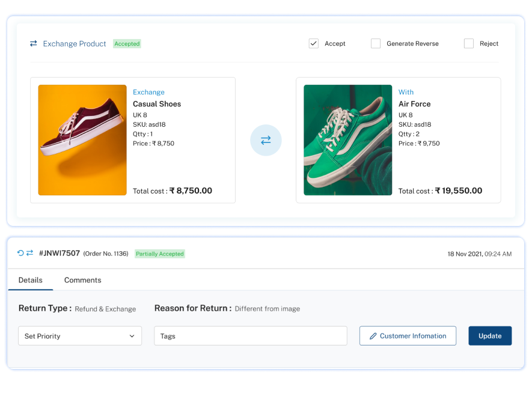This screenshot has width=532, height=396.
Task: Click the circular swap icon between products
Action: [x=266, y=140]
